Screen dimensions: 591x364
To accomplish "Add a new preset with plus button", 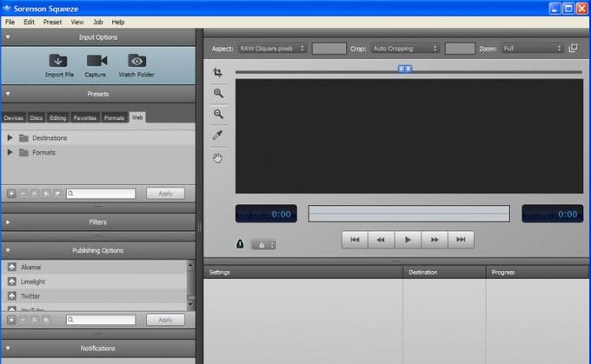I will 11,194.
